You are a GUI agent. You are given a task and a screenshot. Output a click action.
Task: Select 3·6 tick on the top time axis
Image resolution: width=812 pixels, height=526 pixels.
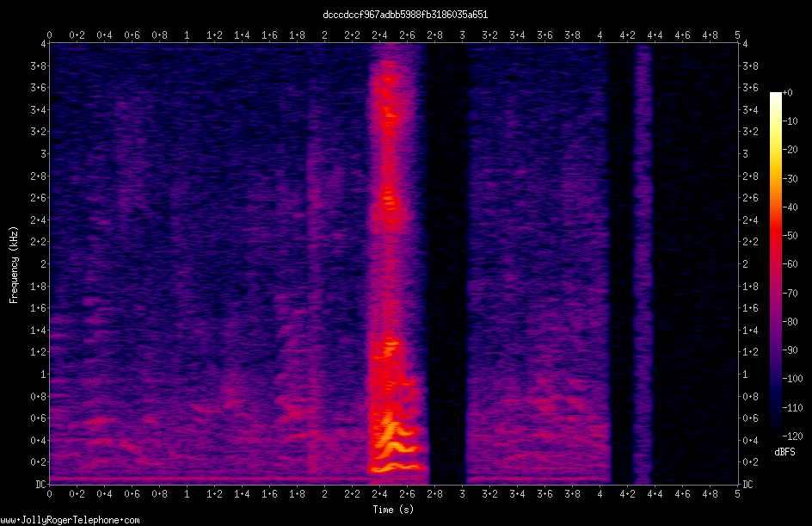[x=544, y=35]
